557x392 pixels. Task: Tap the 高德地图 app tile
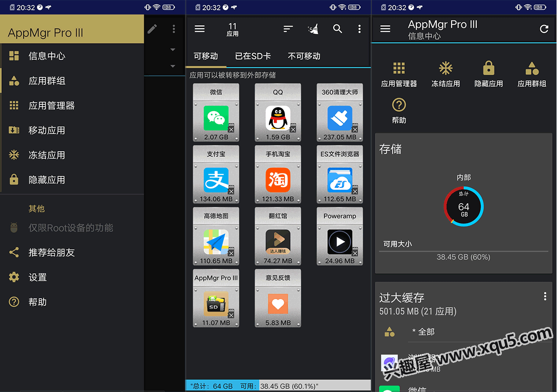pos(216,236)
